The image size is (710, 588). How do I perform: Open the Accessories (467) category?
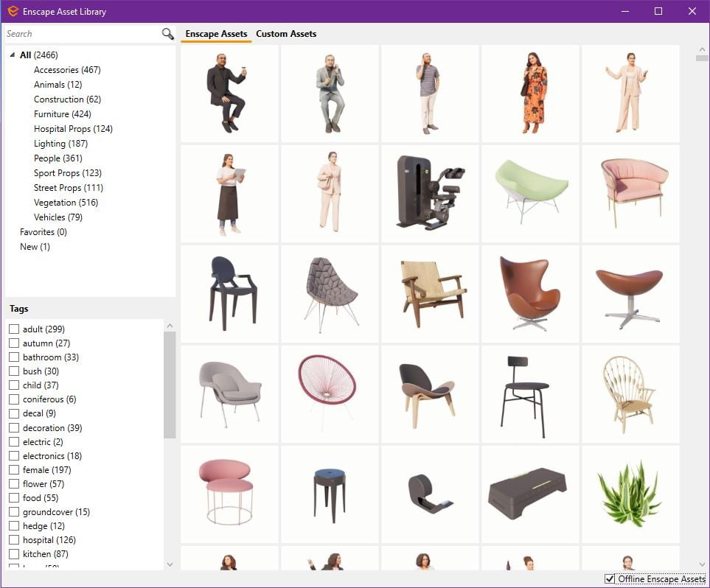pos(67,70)
